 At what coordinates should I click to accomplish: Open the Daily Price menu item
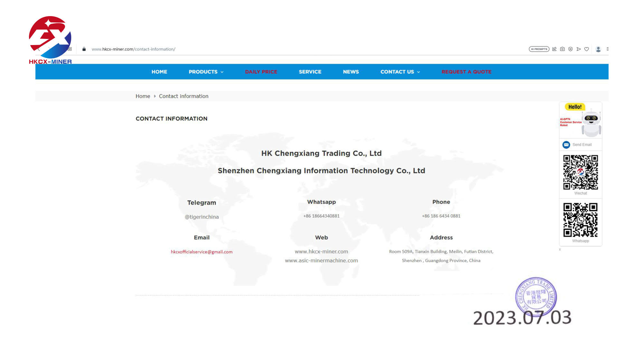(261, 72)
